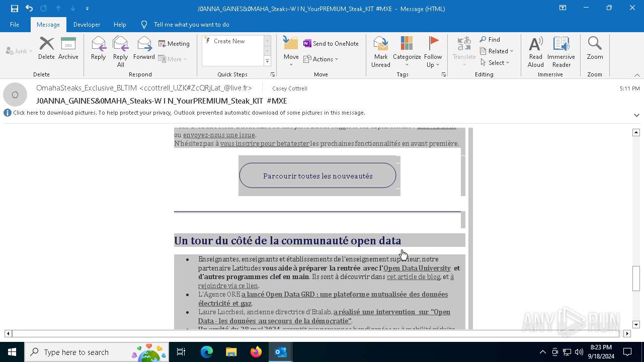Open the Windows Start menu

pyautogui.click(x=12, y=352)
